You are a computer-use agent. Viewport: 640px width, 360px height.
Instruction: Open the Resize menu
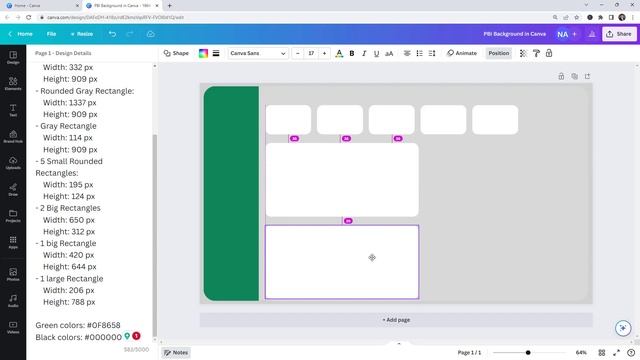pos(82,34)
